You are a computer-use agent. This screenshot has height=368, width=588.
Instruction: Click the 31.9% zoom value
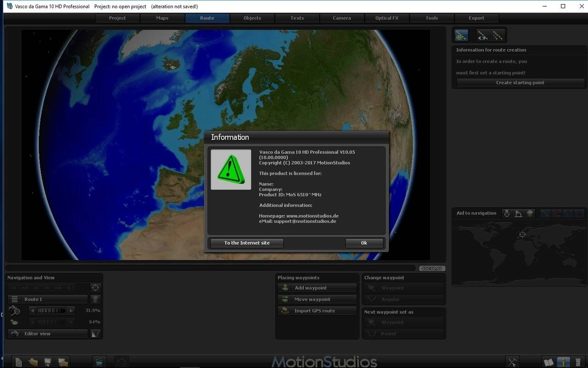[x=93, y=310]
